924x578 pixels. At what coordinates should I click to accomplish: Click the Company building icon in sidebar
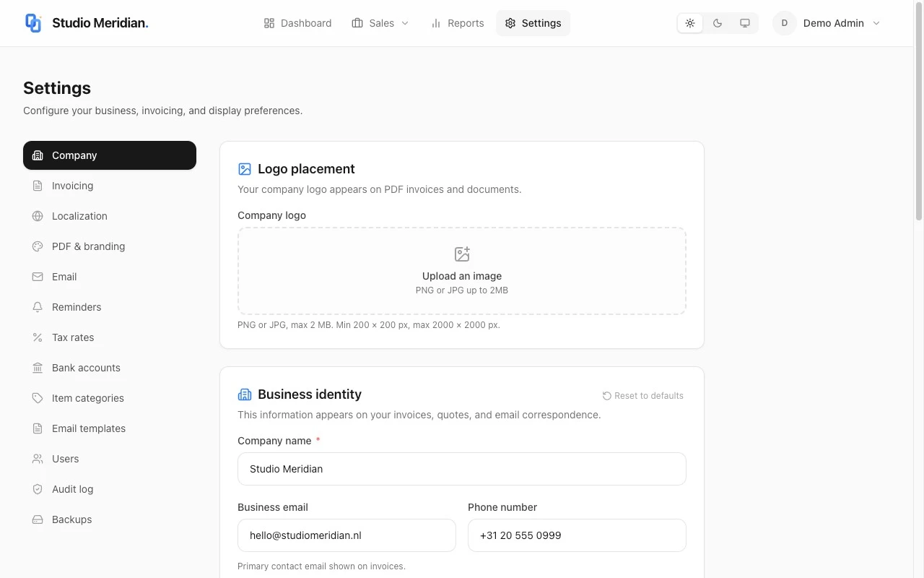(38, 155)
